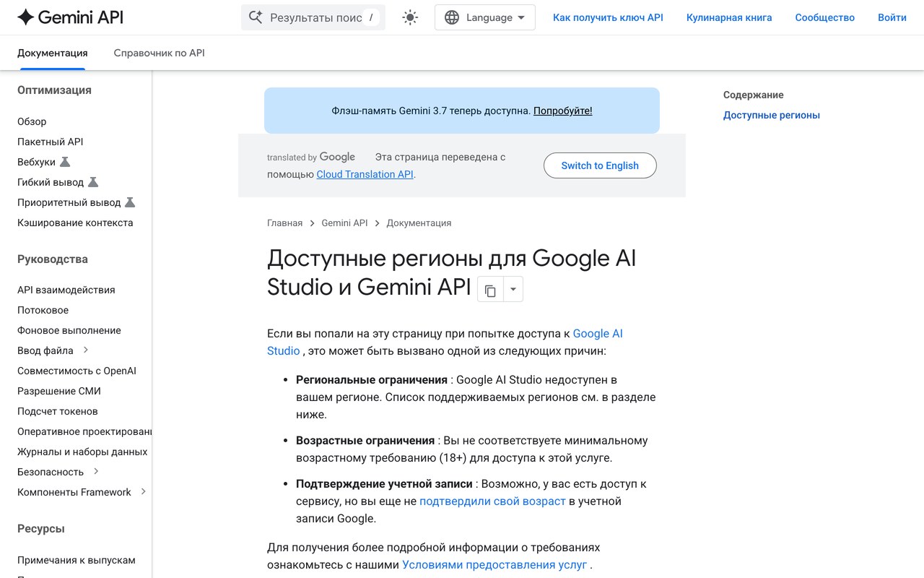
Task: Click the slash shortcut key in search box
Action: (x=371, y=17)
